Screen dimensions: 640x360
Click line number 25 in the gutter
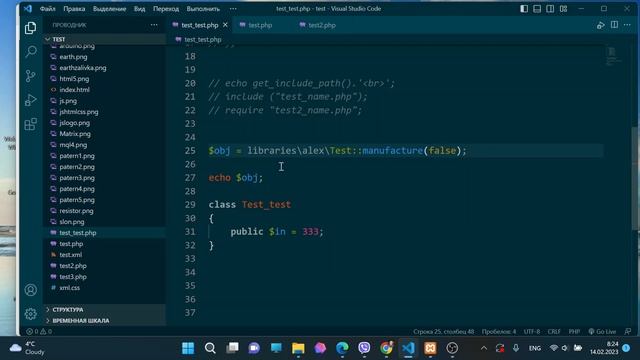coord(190,151)
